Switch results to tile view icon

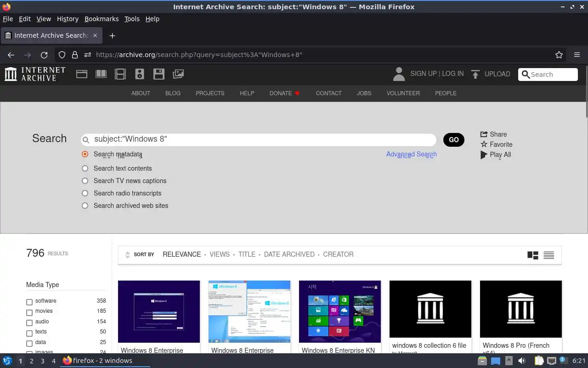[x=533, y=255]
